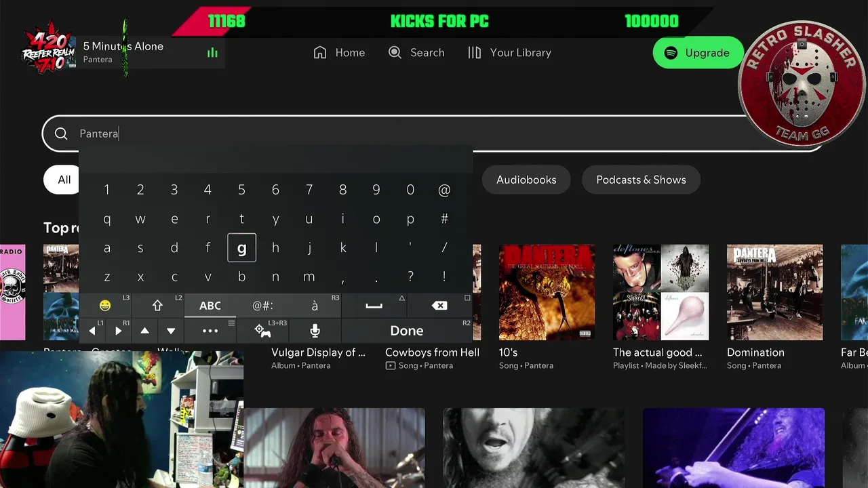
Task: Select the All filter chip
Action: 62,180
